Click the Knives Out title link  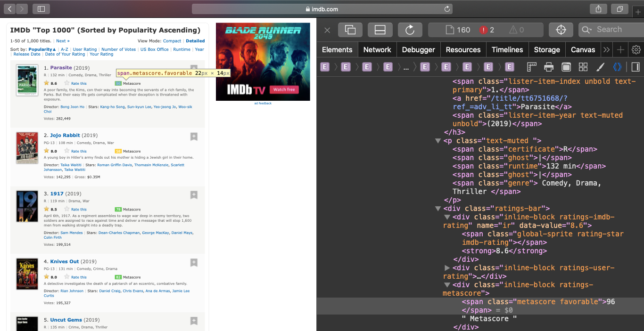(65, 261)
